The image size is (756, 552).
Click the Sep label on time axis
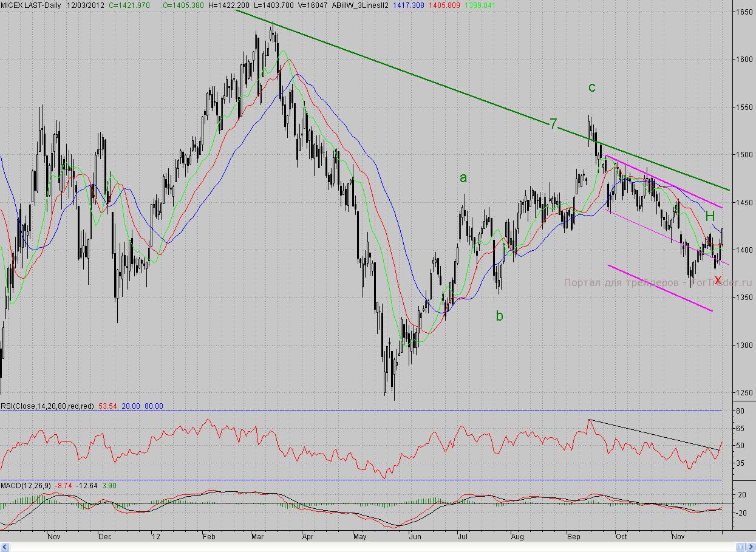point(574,537)
